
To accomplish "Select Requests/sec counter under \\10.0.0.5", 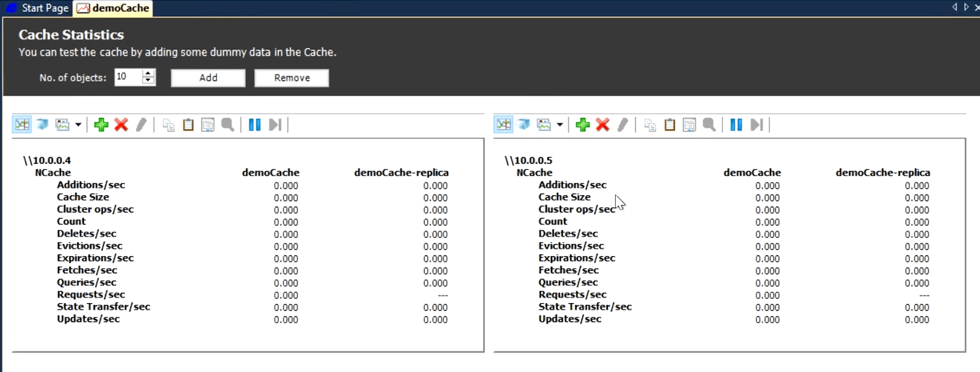I will (572, 294).
